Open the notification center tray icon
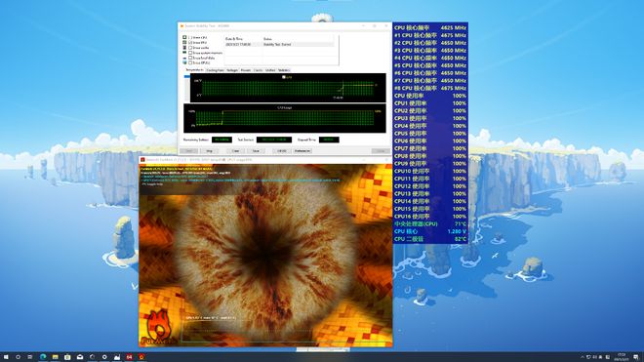 (636, 357)
